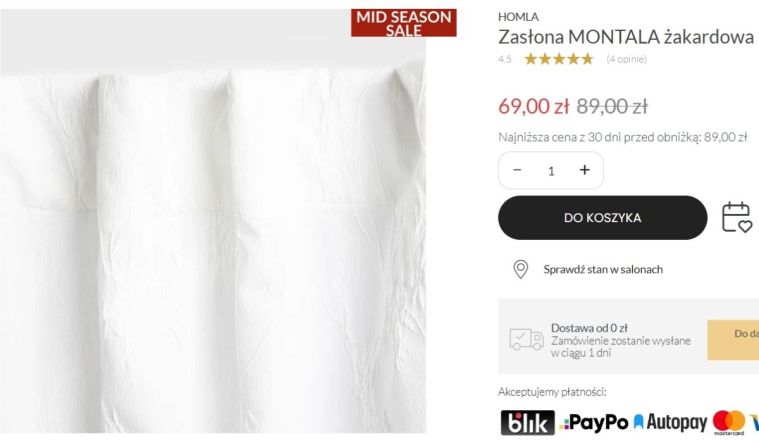Click the gold star rating

[559, 59]
